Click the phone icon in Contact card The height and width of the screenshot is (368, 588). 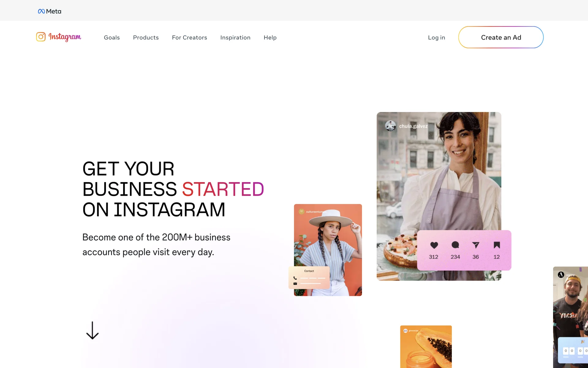295,278
